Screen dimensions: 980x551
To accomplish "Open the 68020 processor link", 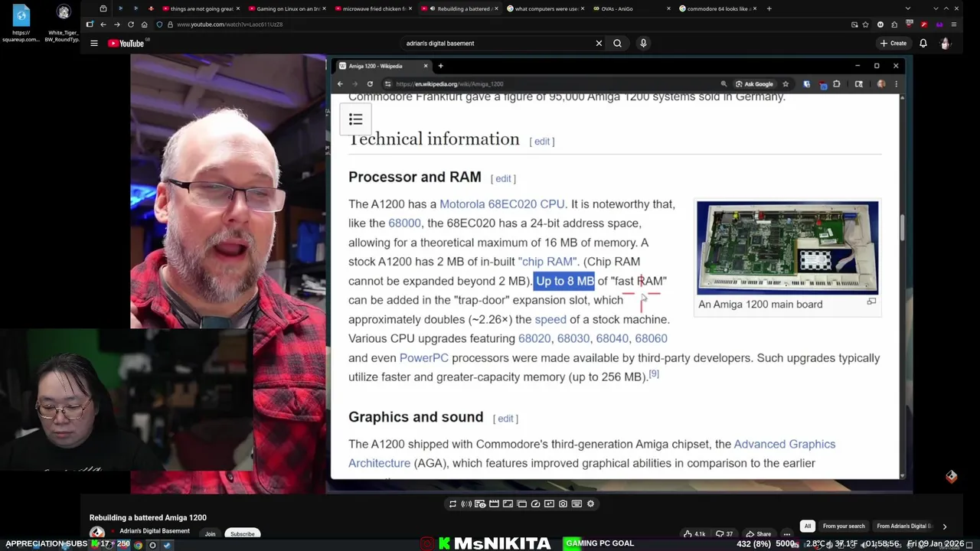I will [x=534, y=338].
